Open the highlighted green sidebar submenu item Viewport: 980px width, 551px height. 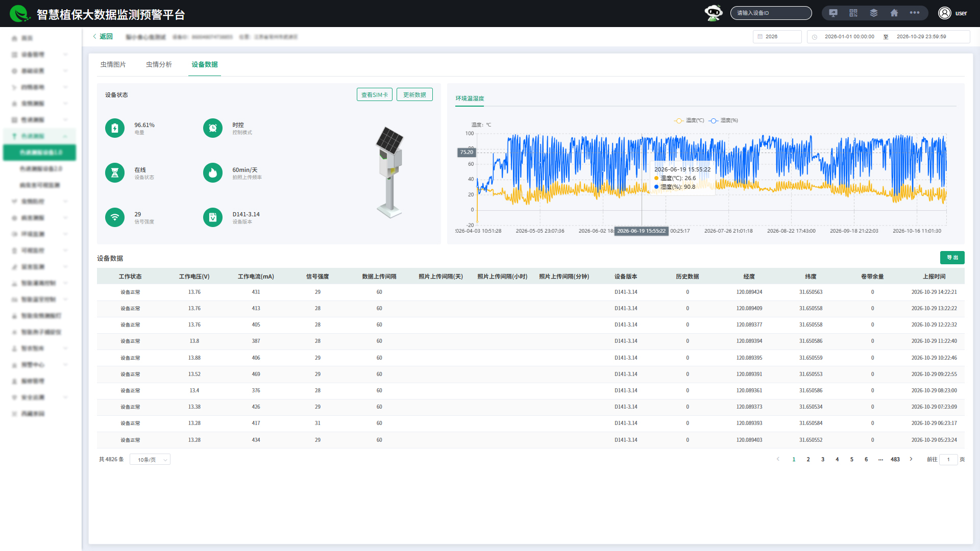(x=40, y=153)
